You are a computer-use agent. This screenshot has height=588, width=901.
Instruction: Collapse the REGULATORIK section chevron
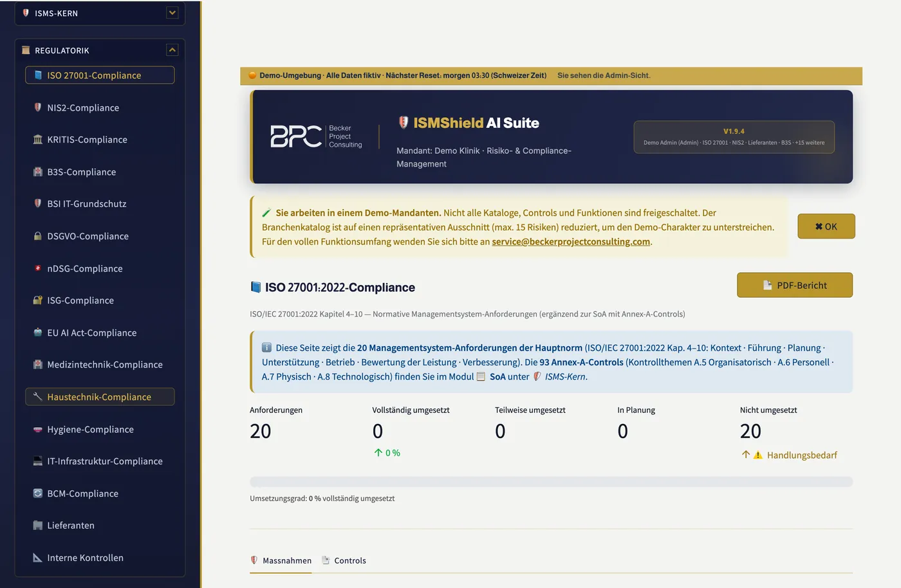click(x=172, y=50)
